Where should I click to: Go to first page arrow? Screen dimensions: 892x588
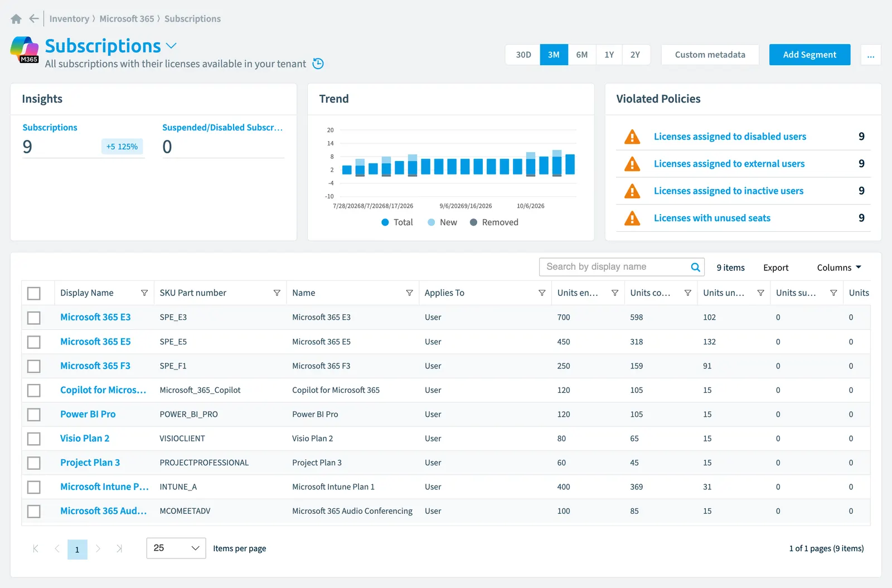[36, 549]
